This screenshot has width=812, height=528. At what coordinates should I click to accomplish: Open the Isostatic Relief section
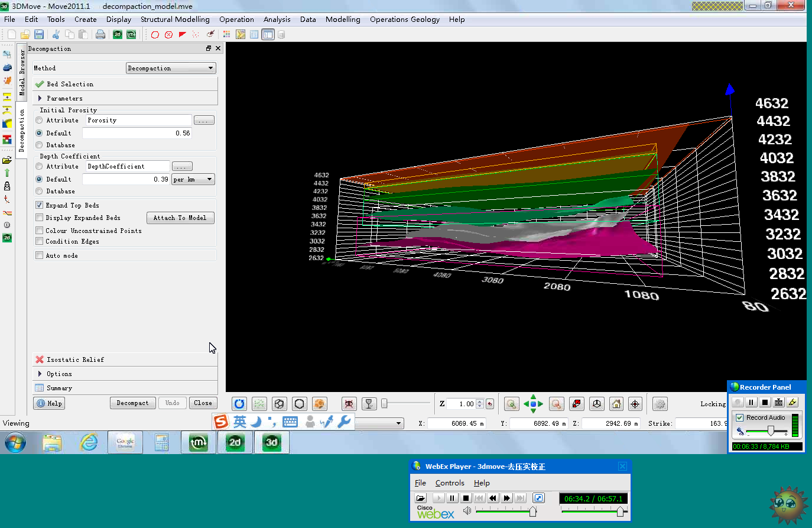(125, 359)
